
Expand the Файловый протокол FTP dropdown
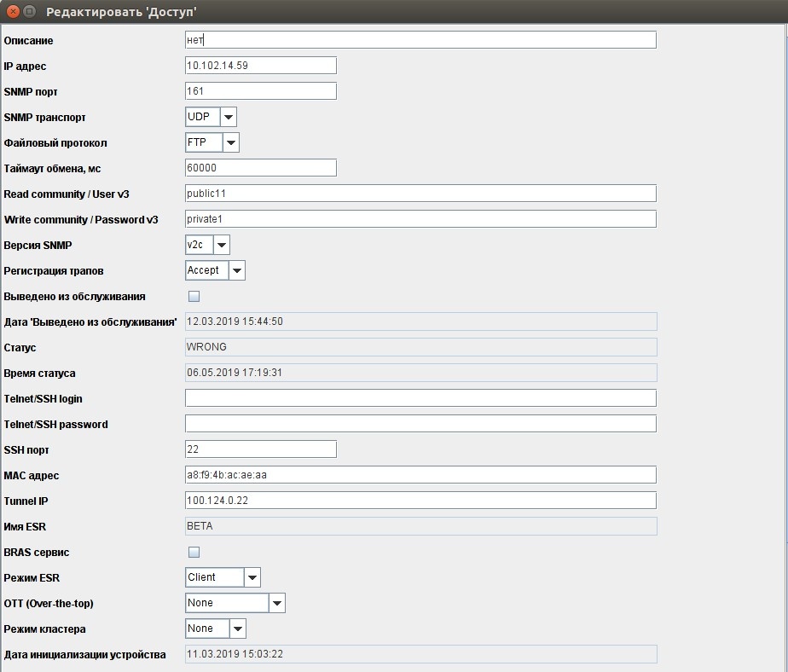coord(230,142)
